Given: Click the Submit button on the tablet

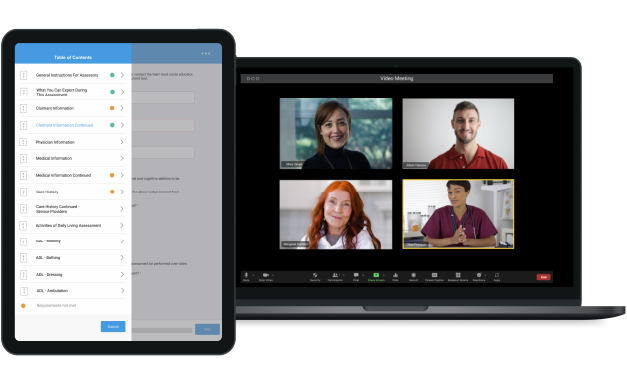Looking at the screenshot, I should coord(113,327).
